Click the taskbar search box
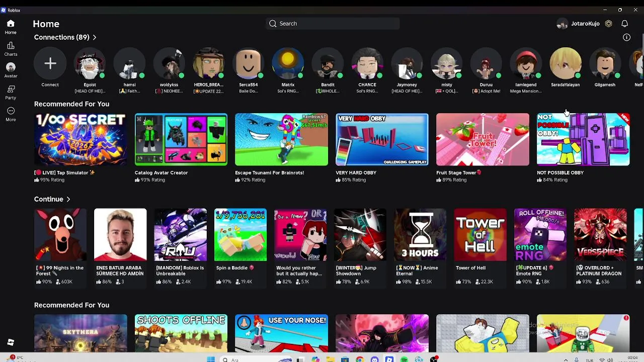This screenshot has height=362, width=644. 255,359
